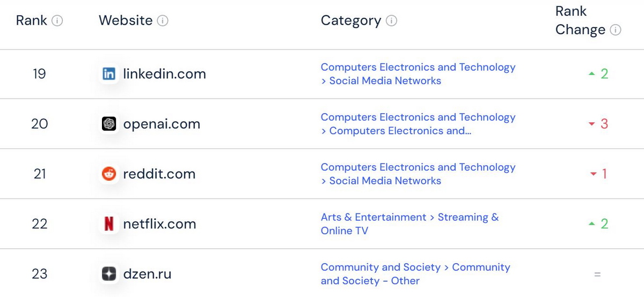This screenshot has width=644, height=297.
Task: Open the netflix.com website link
Action: [x=159, y=224]
